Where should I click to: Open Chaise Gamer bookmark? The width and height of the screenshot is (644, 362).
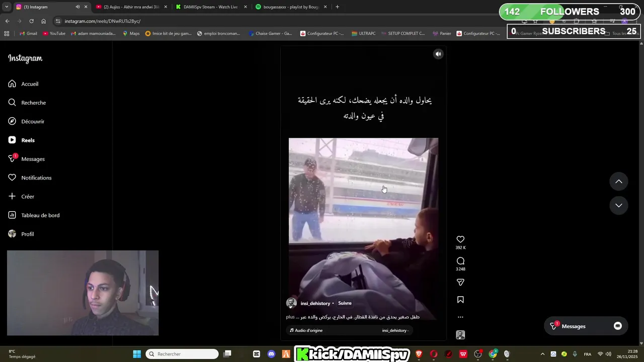pyautogui.click(x=271, y=34)
